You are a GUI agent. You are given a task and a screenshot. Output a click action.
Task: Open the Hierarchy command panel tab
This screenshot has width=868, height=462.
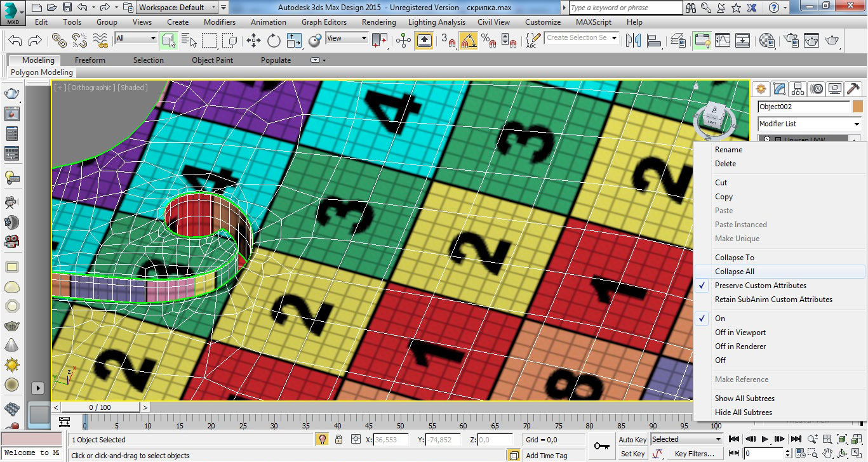pos(798,89)
